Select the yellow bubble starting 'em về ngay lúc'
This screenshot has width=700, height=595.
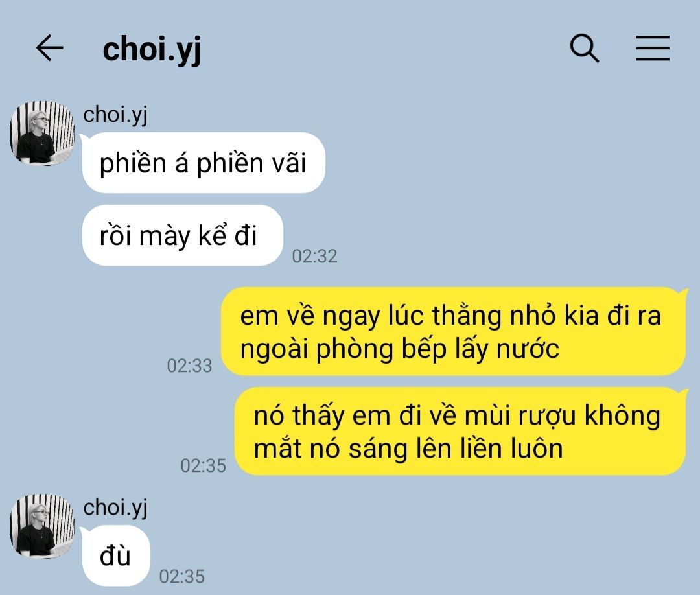454,332
